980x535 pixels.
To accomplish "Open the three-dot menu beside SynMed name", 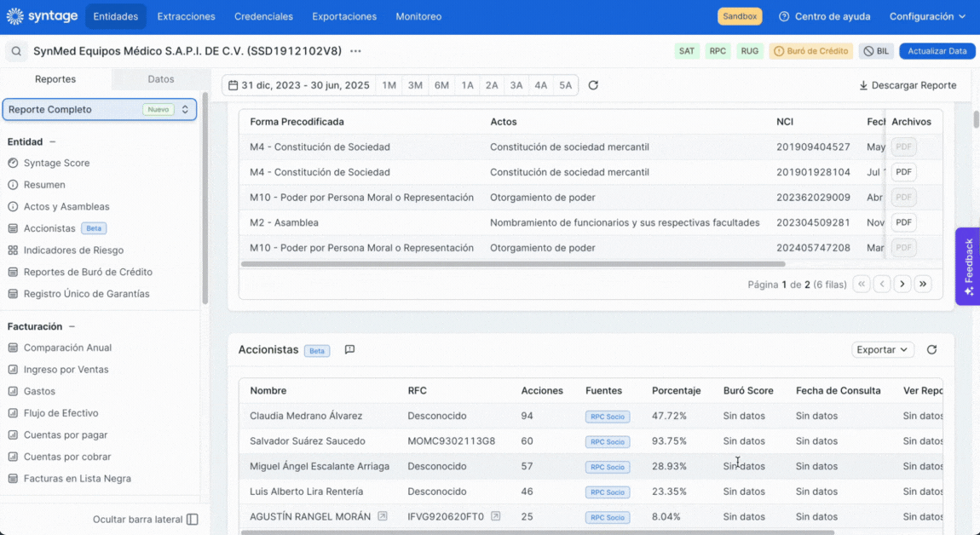I will click(x=355, y=51).
